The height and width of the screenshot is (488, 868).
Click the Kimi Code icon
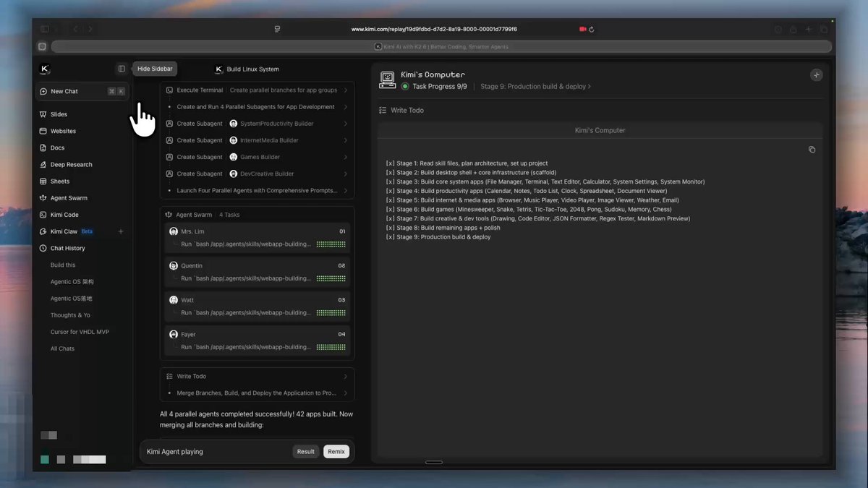(x=43, y=215)
